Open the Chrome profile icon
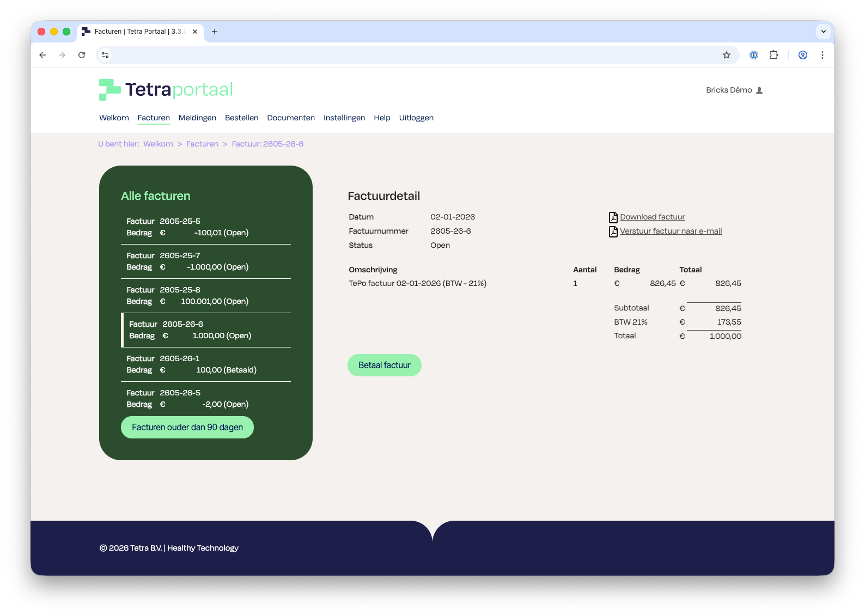 (802, 55)
